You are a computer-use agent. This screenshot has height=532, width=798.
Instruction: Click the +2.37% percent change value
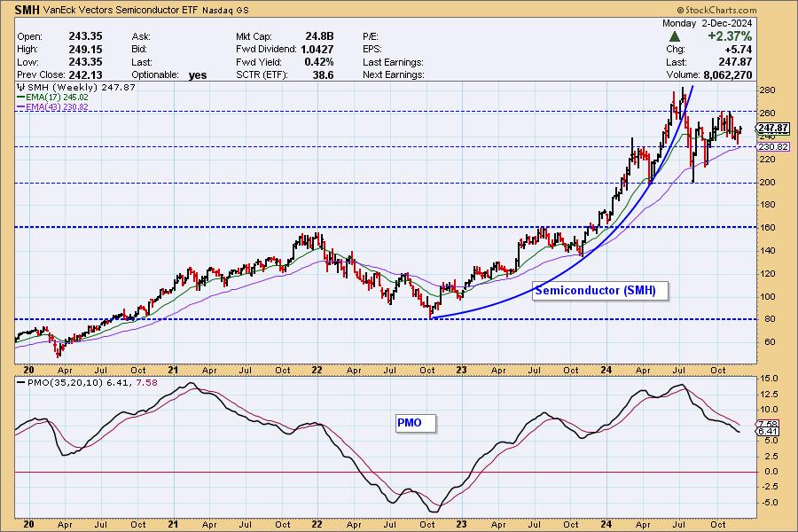[x=730, y=36]
